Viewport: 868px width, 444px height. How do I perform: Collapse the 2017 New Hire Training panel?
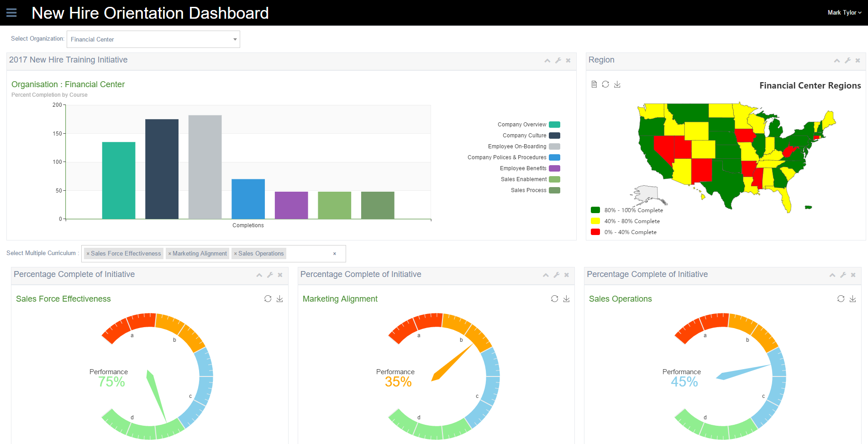click(547, 61)
